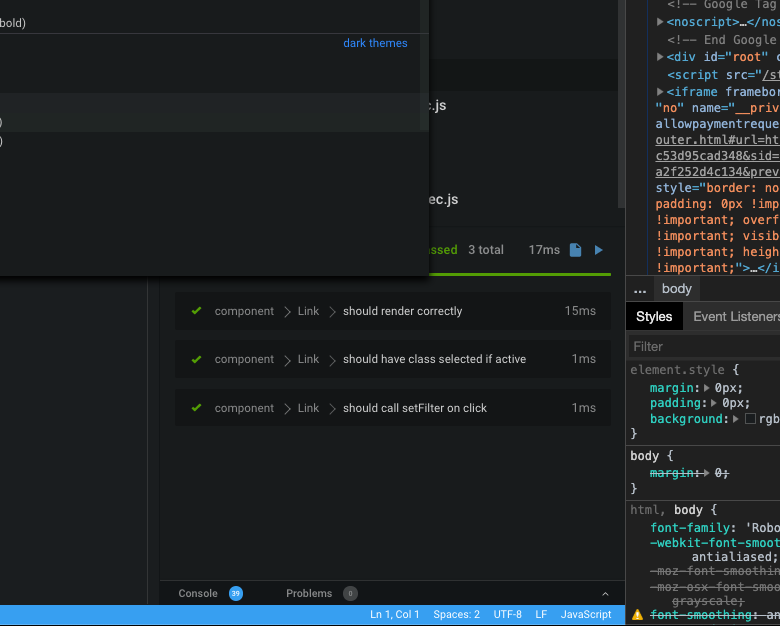Change file encoding via 'UTF-8'
780x626 pixels.
pyautogui.click(x=507, y=615)
